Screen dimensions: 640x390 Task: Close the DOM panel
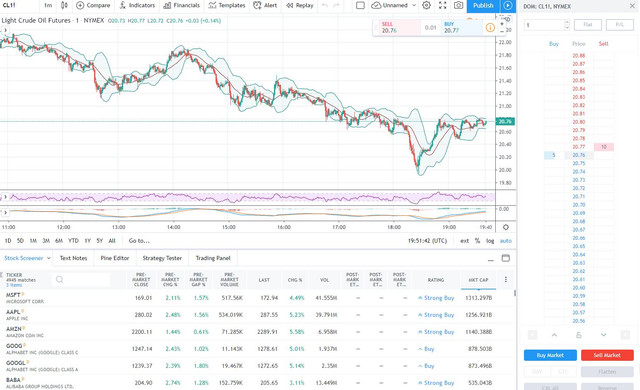pyautogui.click(x=632, y=6)
